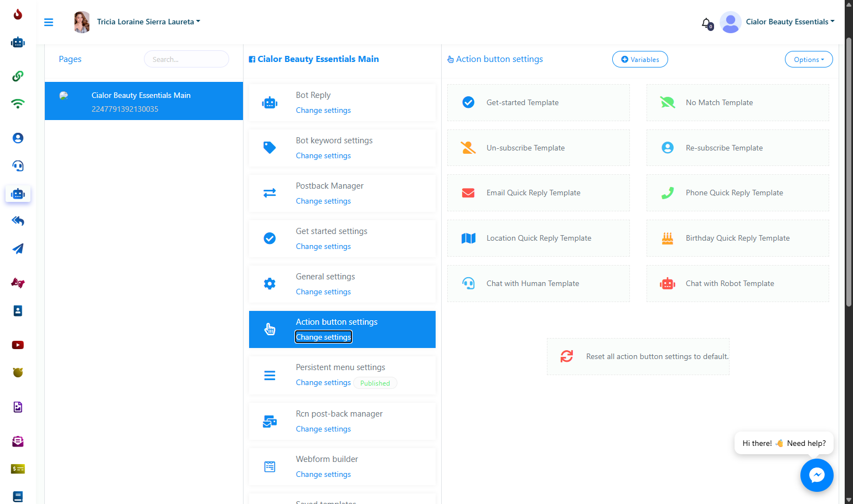This screenshot has width=853, height=504.
Task: Open the Location Quick Reply Template card
Action: (x=539, y=238)
